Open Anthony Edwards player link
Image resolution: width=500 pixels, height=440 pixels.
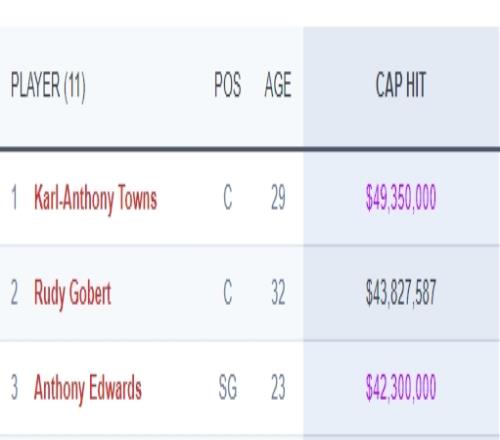88,388
